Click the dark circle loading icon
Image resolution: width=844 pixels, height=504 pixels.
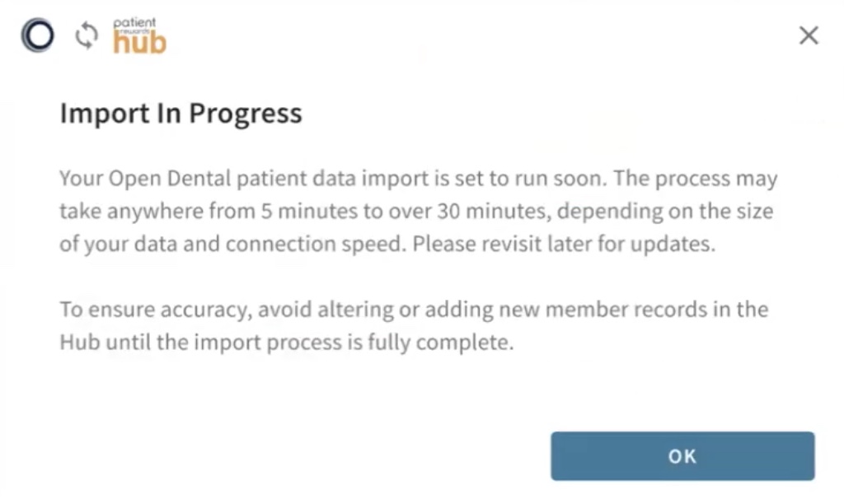38,35
